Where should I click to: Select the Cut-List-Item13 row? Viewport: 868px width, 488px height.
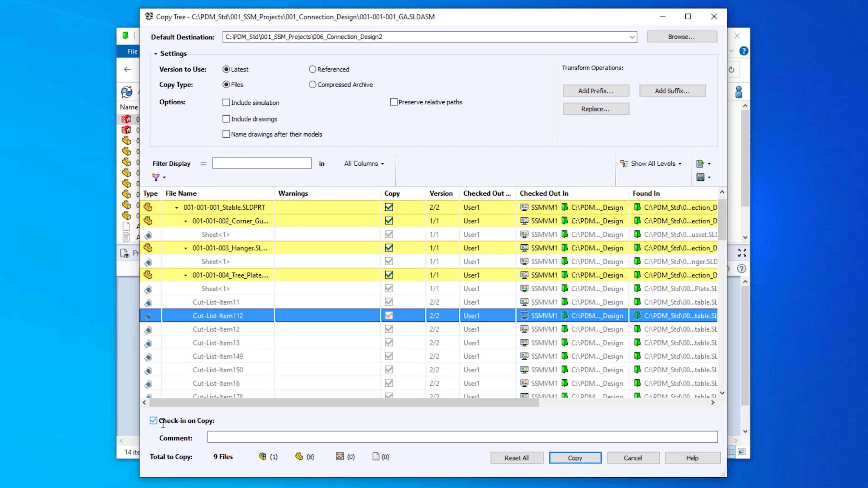(x=216, y=343)
